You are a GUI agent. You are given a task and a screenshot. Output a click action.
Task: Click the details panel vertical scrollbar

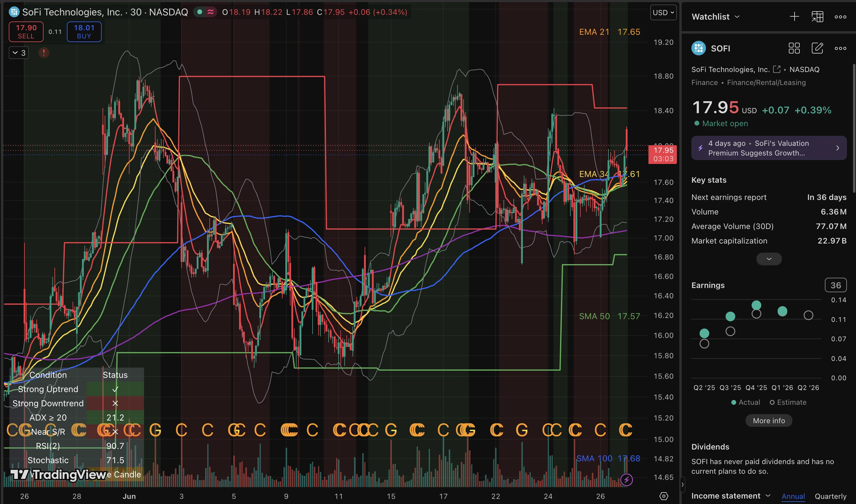[x=854, y=128]
